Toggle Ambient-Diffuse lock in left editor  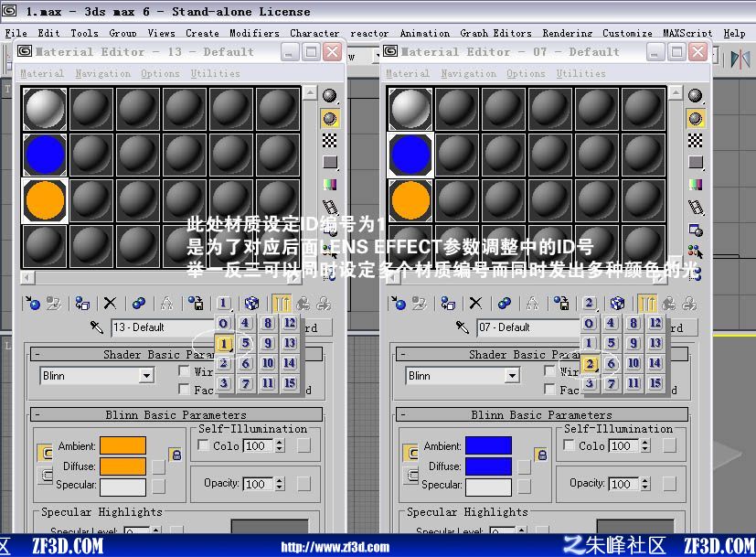point(176,455)
